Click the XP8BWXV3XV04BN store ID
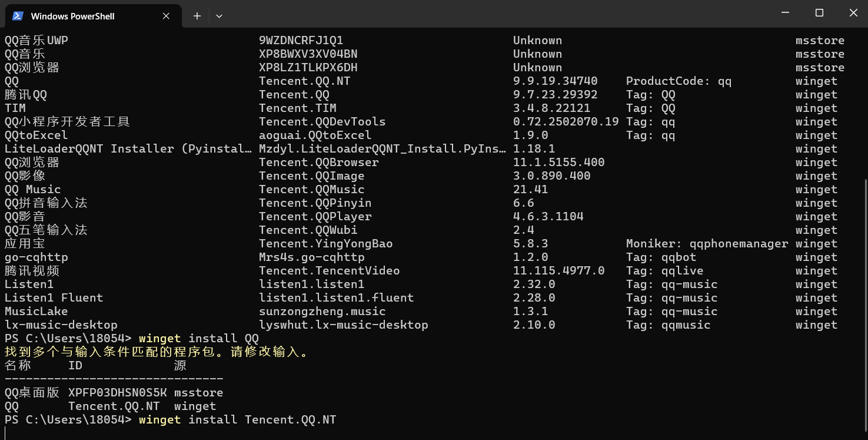868x440 pixels. click(x=308, y=54)
